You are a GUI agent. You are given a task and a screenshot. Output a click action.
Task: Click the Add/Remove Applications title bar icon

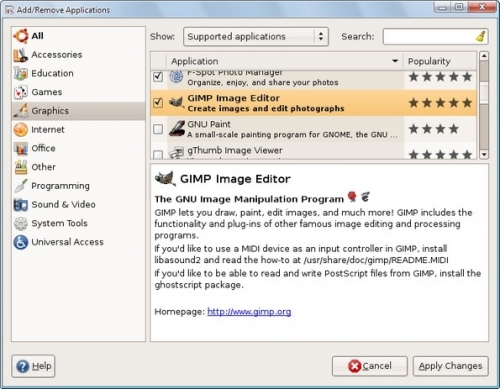tap(10, 10)
